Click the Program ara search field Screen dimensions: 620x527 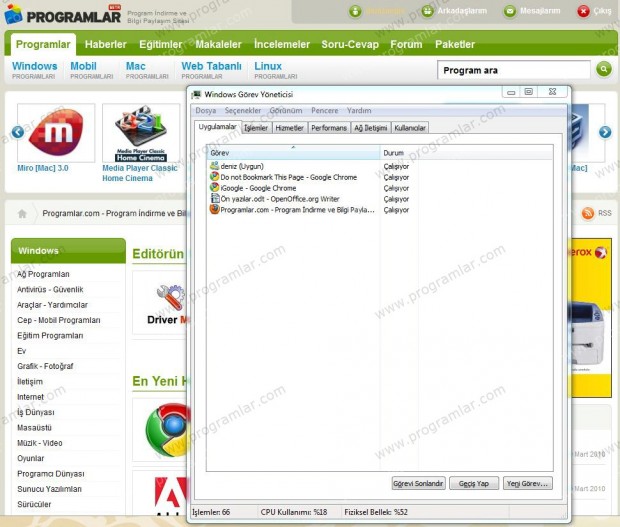tap(514, 70)
